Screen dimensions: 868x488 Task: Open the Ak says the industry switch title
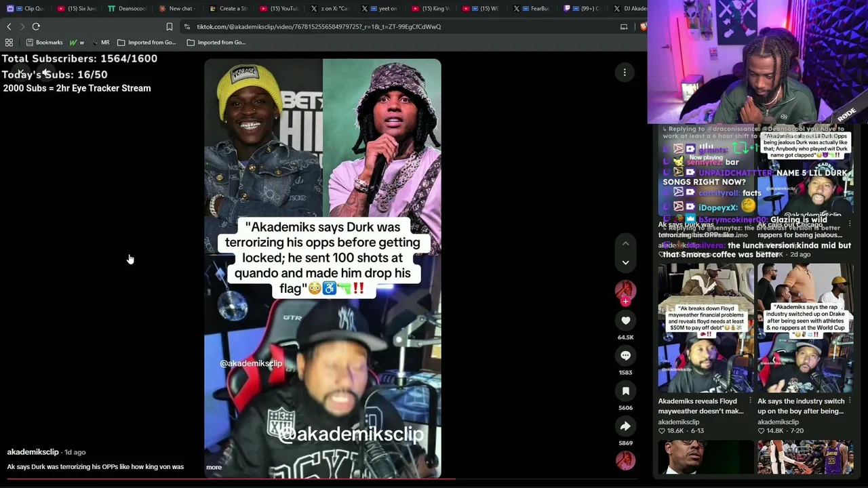(801, 406)
